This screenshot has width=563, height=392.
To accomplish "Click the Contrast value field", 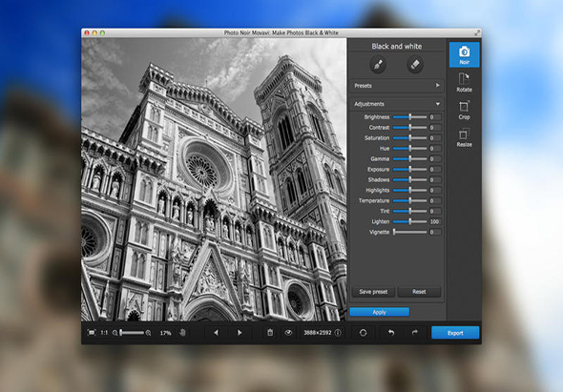I will [x=435, y=128].
